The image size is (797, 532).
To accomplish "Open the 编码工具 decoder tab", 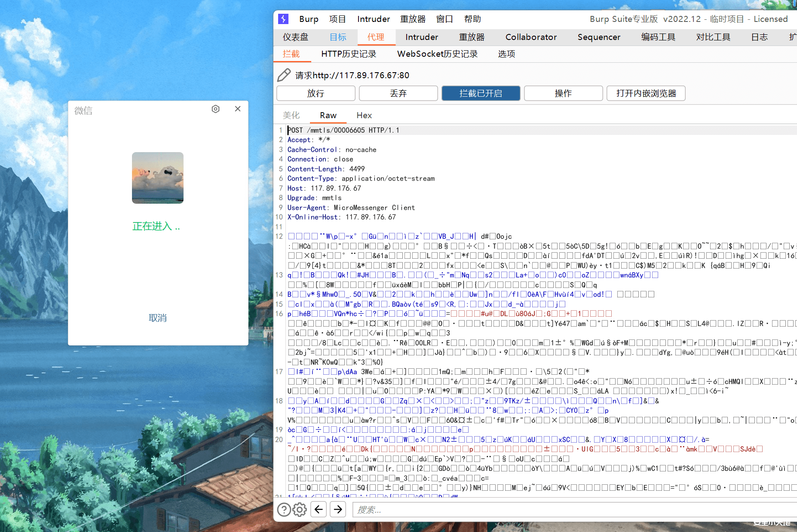I will point(658,37).
